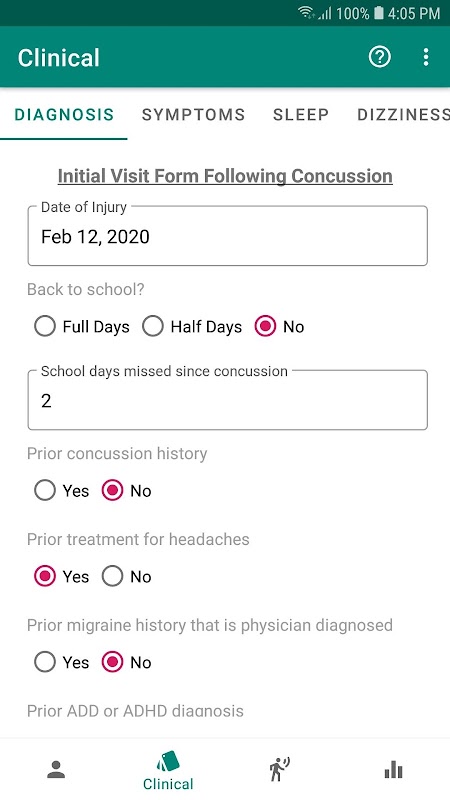Open the three-dot overflow menu
This screenshot has height=800, width=450.
[x=426, y=57]
